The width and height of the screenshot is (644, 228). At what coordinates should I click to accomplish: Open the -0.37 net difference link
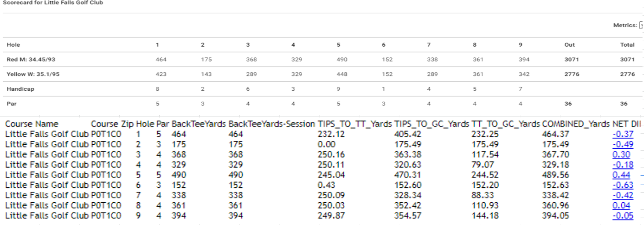click(x=624, y=134)
